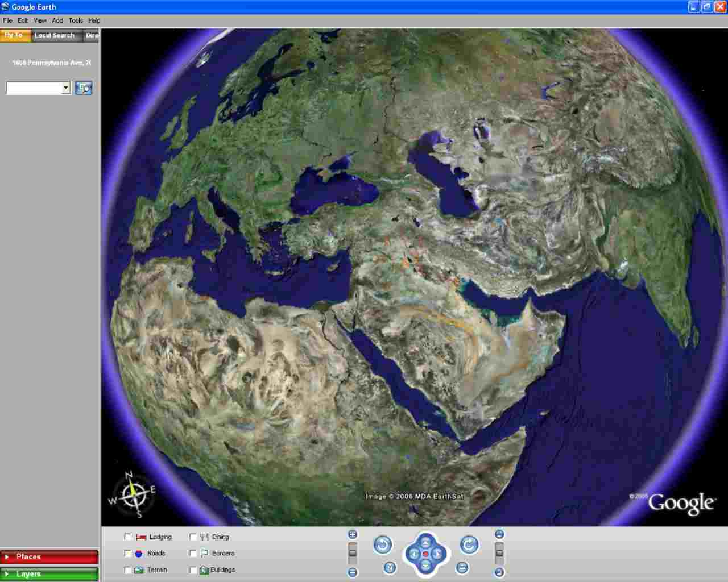Move the view down with navigation pad
The width and height of the screenshot is (728, 582).
425,566
